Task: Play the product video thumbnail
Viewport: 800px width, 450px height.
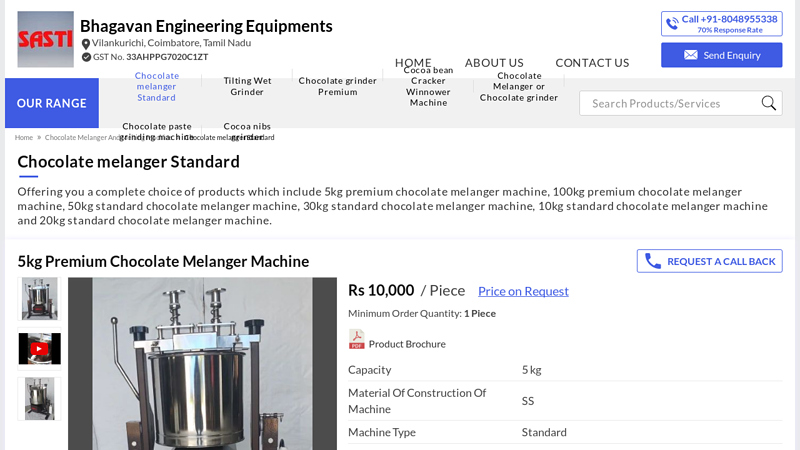Action: (40, 349)
